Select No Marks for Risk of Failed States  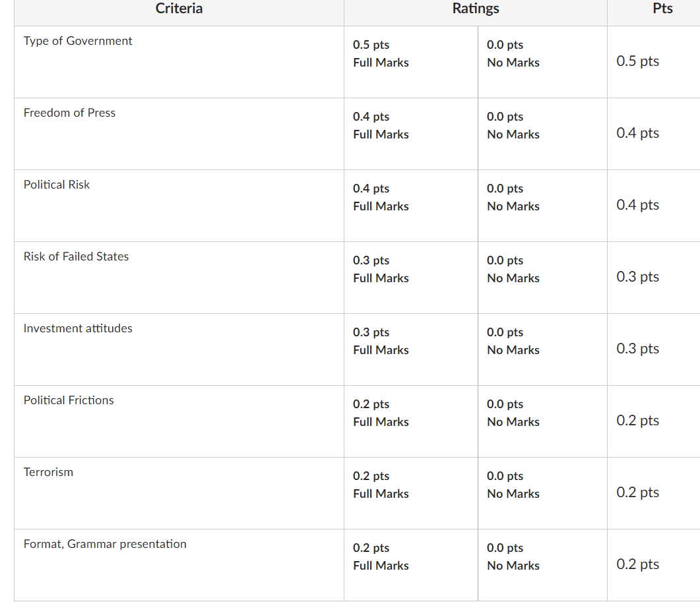tap(542, 278)
